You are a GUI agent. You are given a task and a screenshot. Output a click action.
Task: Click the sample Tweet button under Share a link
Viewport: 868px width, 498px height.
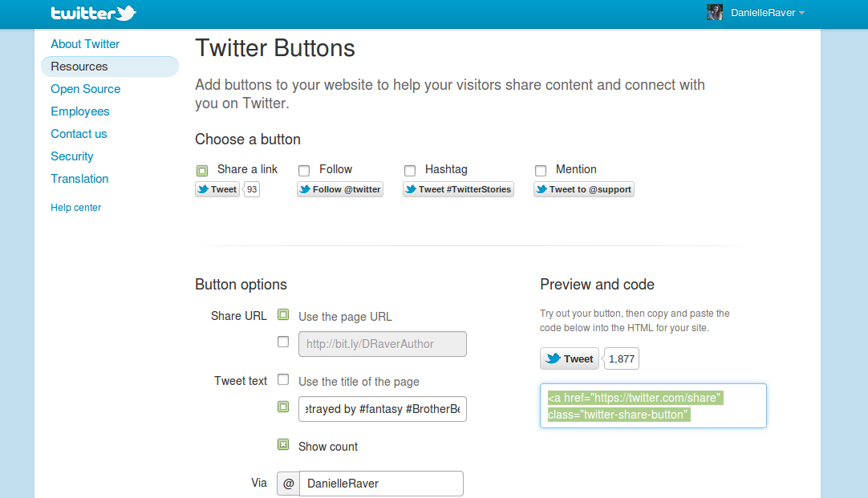point(217,189)
